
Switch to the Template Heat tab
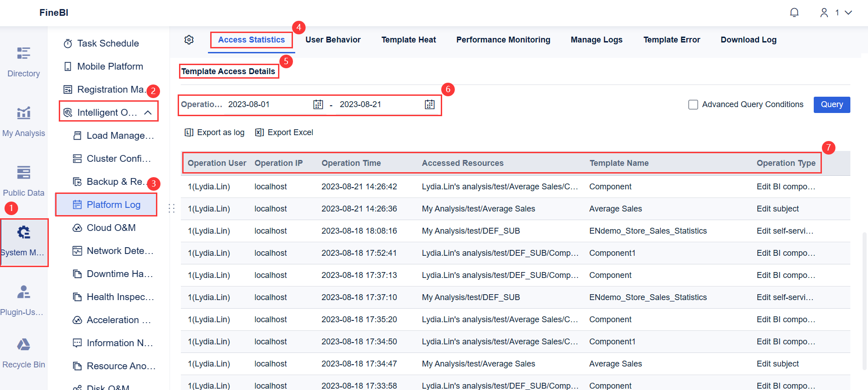pyautogui.click(x=409, y=40)
